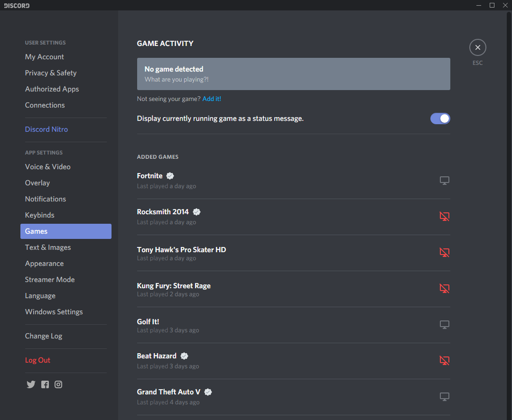
Task: Click the 'No game detected' banner
Action: click(293, 74)
